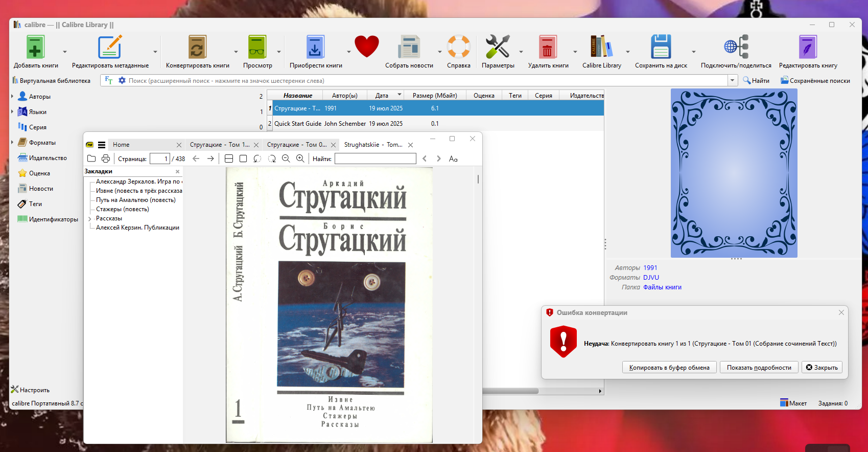Expand Рассказы bookmark node

(x=90, y=219)
